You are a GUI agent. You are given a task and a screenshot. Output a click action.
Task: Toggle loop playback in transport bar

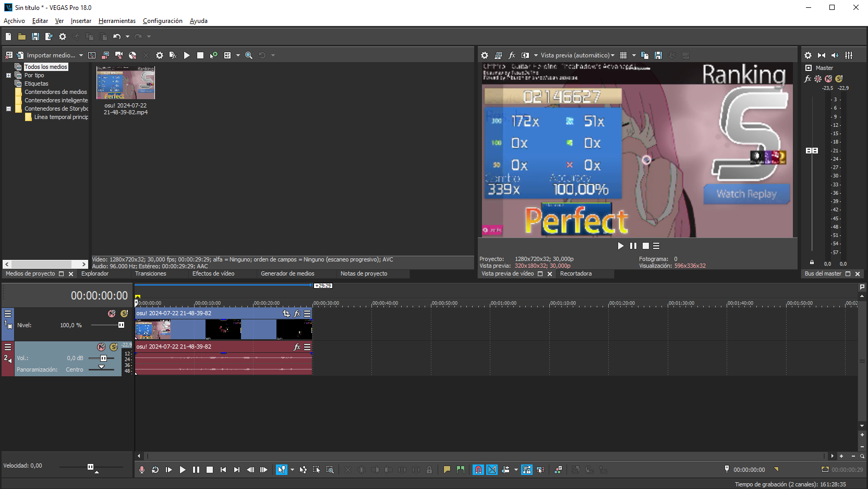pos(155,470)
